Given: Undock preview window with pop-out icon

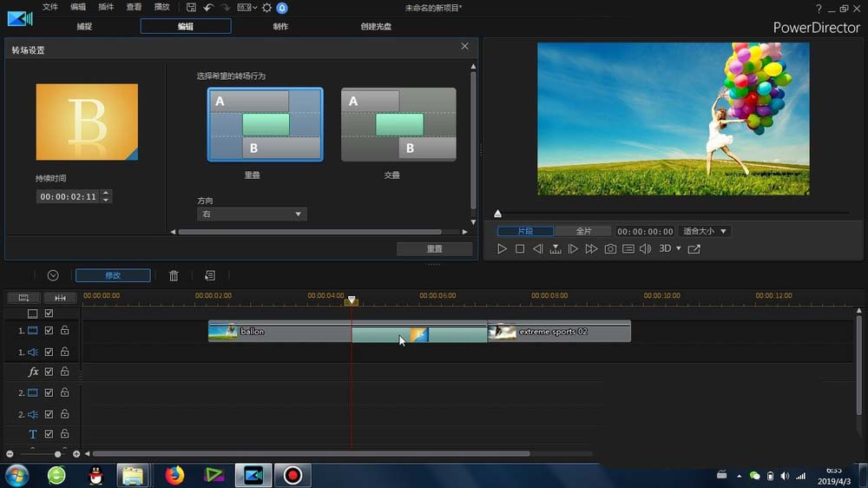Looking at the screenshot, I should pyautogui.click(x=694, y=249).
